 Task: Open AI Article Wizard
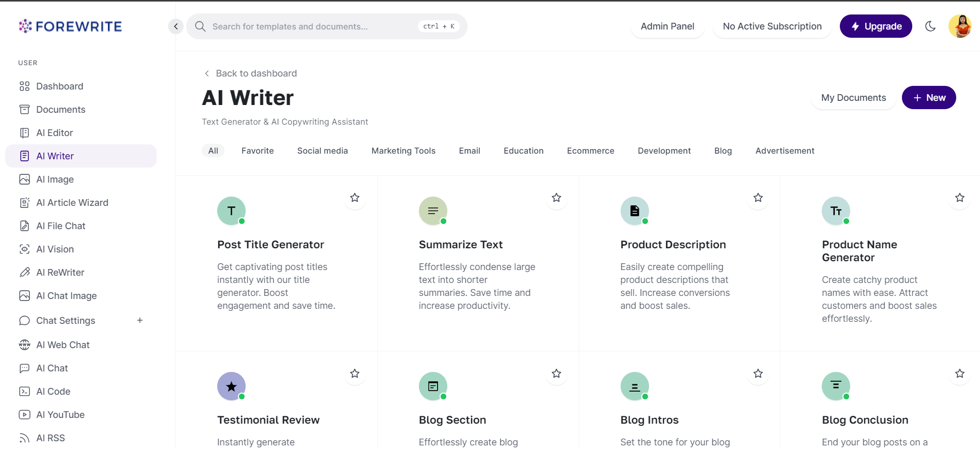tap(81, 203)
